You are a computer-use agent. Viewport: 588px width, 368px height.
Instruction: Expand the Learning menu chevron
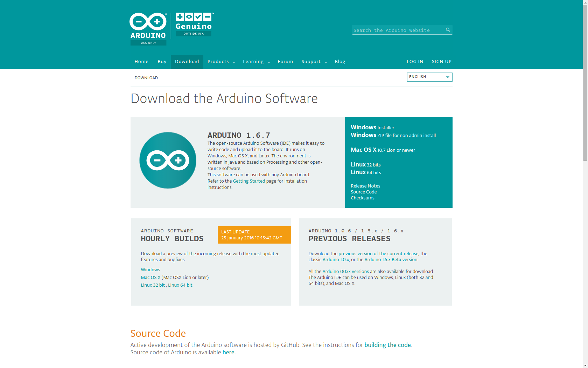pos(269,62)
